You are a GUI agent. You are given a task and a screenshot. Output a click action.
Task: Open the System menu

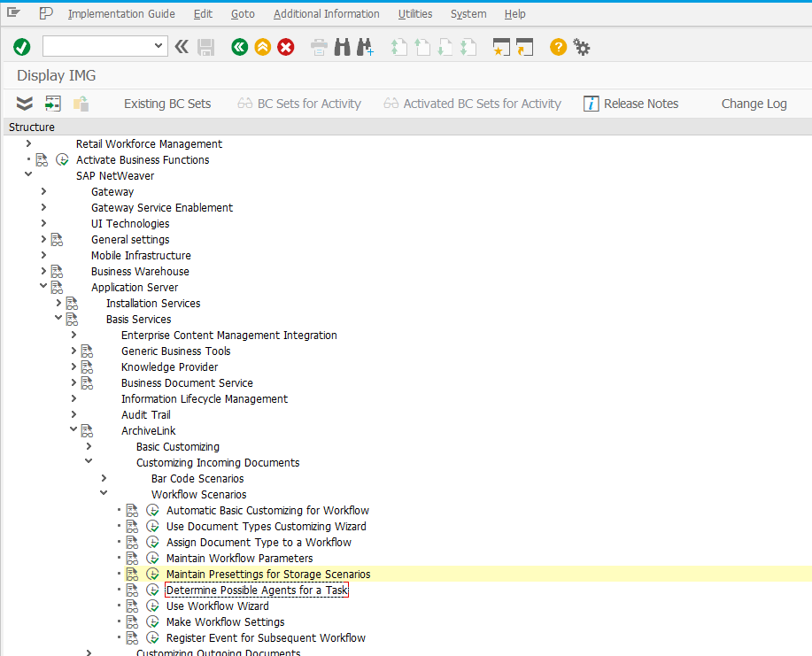[x=468, y=14]
